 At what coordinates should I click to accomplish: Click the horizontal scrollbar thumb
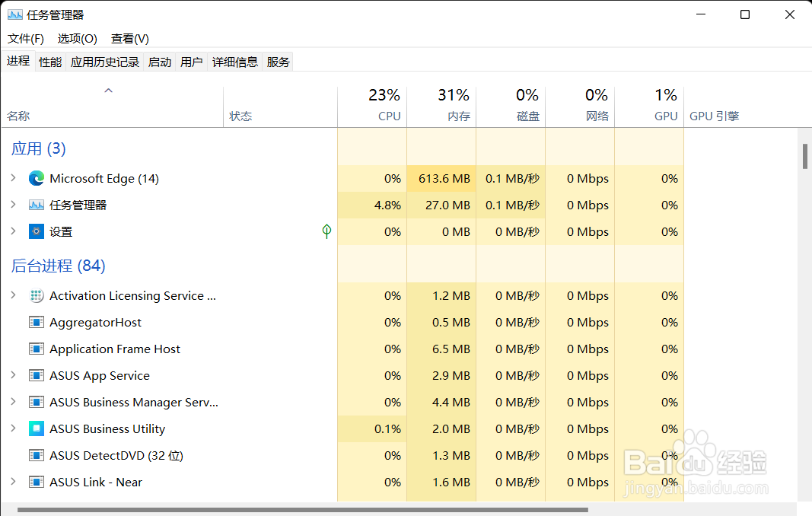[x=303, y=510]
